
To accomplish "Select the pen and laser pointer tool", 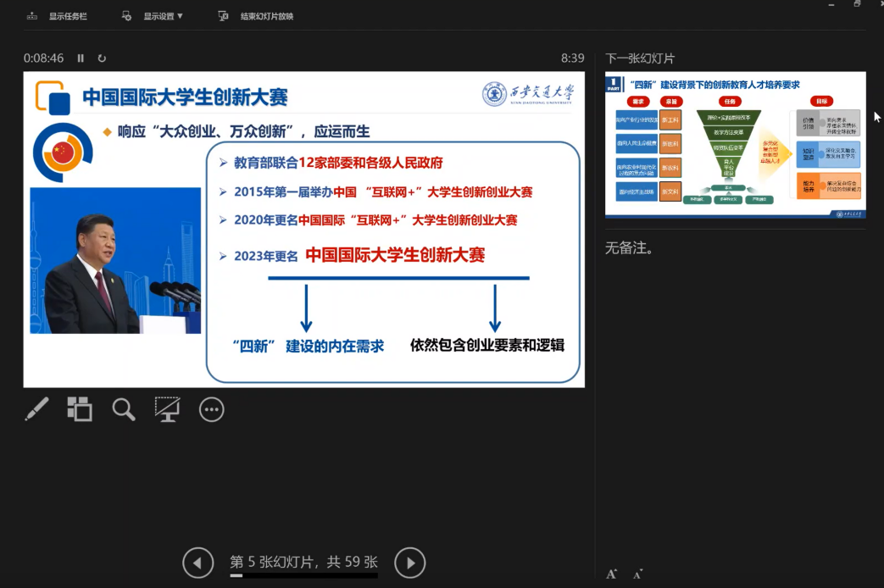I will (x=36, y=410).
